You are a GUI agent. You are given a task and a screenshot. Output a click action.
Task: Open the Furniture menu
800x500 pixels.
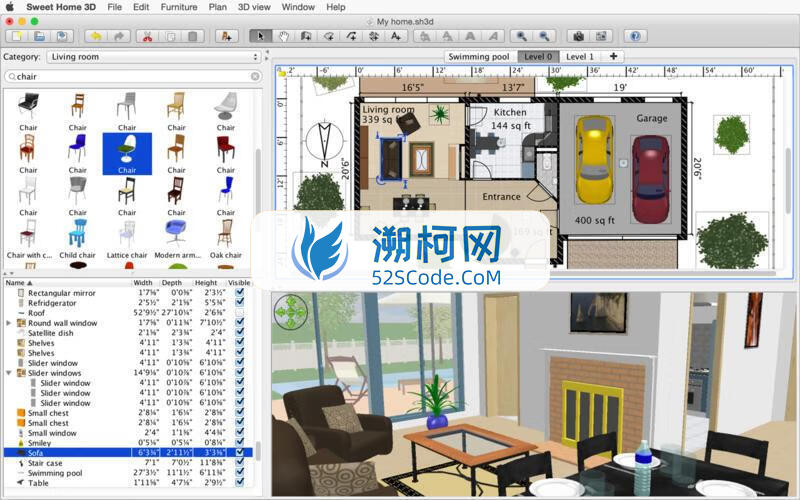point(179,7)
